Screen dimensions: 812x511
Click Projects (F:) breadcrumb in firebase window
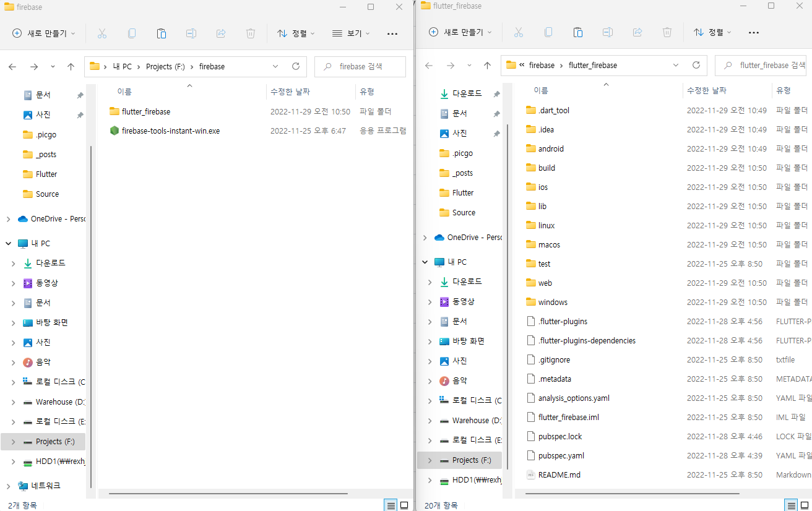(165, 66)
